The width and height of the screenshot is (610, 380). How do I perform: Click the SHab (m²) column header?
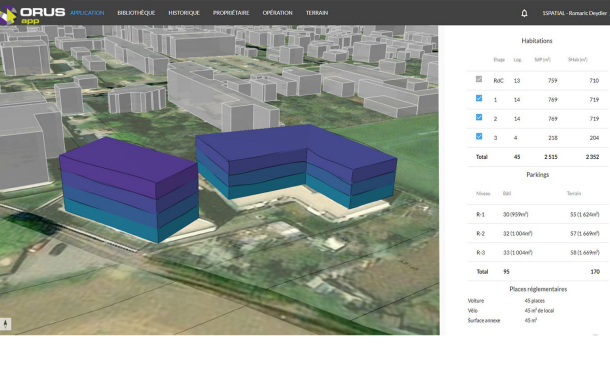click(x=578, y=60)
